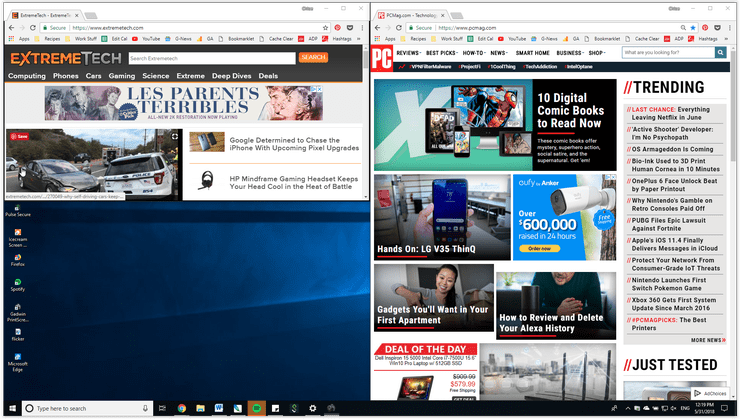
Task: Open the PCMag logo home link
Action: coord(382,59)
